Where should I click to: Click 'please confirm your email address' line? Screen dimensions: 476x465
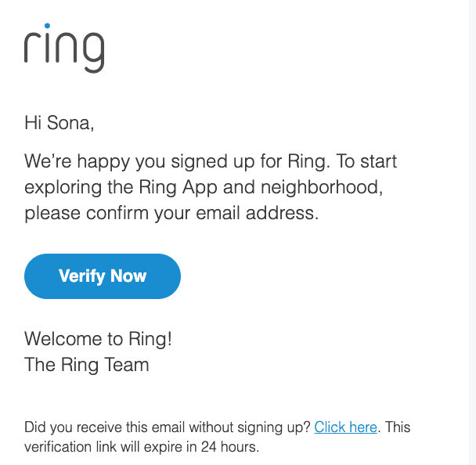click(x=171, y=212)
